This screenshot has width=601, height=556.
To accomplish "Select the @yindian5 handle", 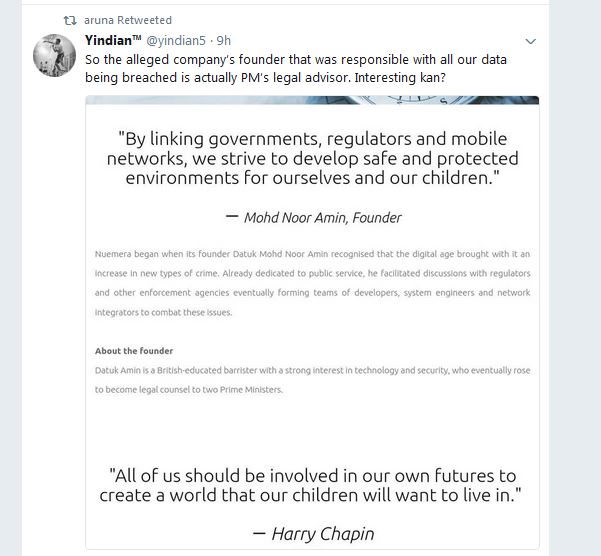I will 177,41.
